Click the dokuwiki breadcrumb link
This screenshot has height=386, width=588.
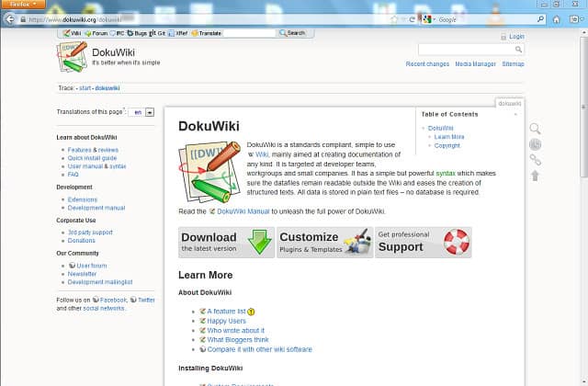(x=107, y=88)
